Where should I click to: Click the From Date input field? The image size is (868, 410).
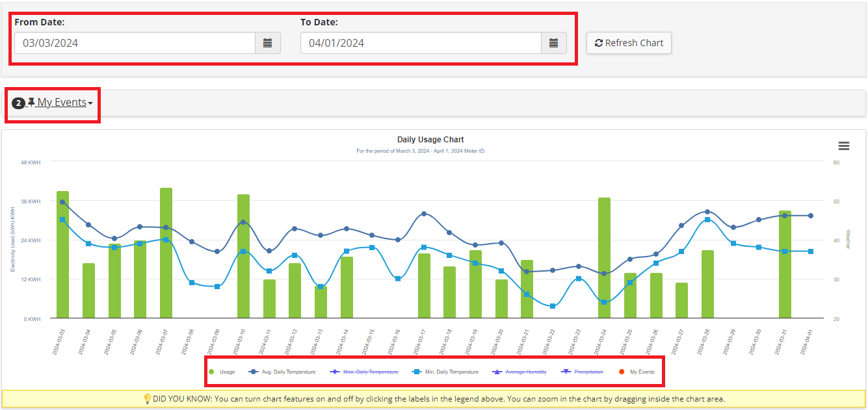pos(135,43)
